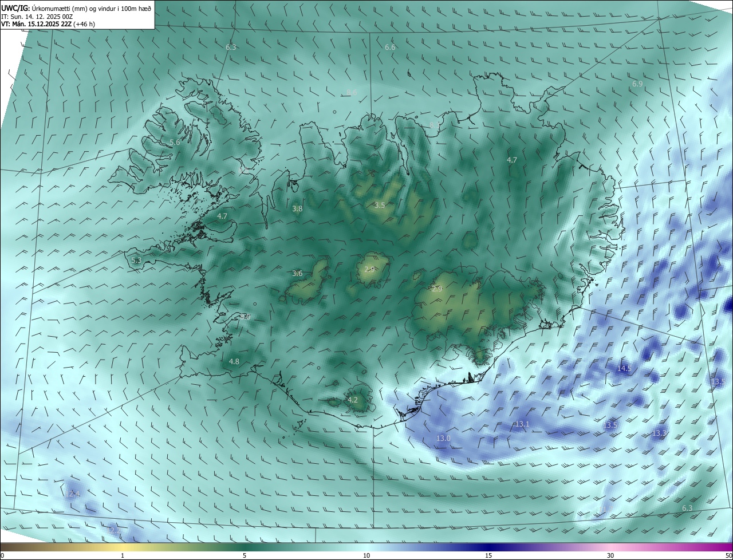
Task: Select the 4.2 value near the south coast
Action: [353, 400]
